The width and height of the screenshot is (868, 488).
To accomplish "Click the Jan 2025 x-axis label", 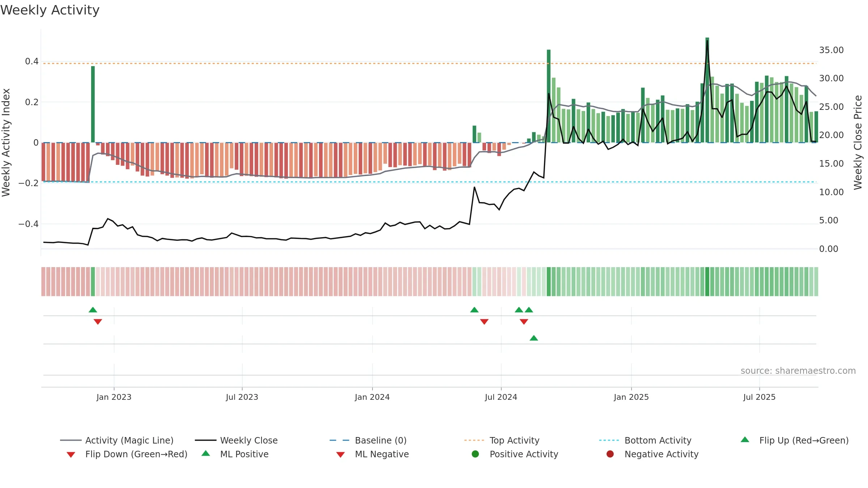I will click(x=631, y=397).
